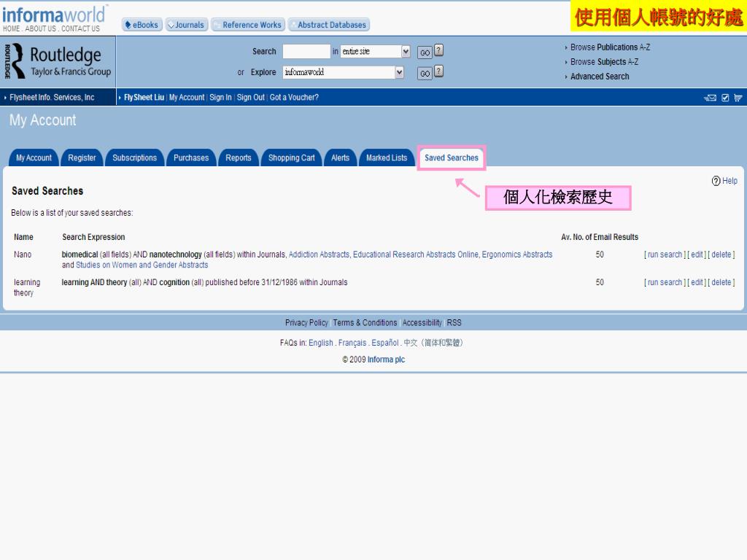Click the Terms & Conditions footer link
747x560 pixels.
pyautogui.click(x=365, y=322)
